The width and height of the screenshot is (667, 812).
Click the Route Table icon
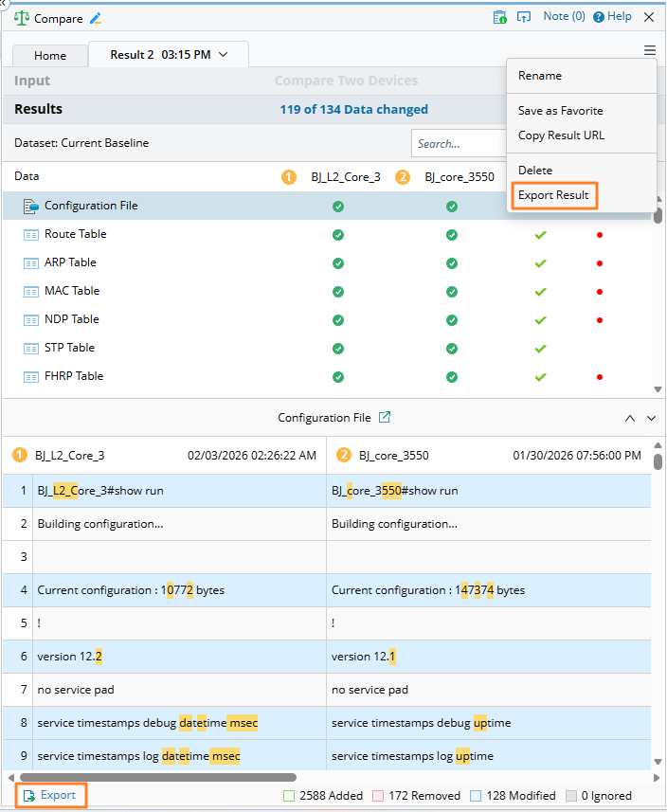[29, 234]
